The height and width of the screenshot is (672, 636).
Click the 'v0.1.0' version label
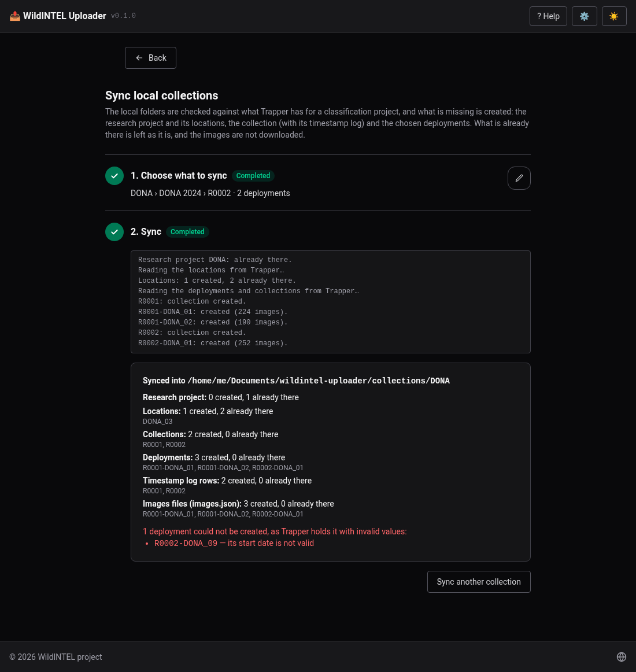(123, 16)
